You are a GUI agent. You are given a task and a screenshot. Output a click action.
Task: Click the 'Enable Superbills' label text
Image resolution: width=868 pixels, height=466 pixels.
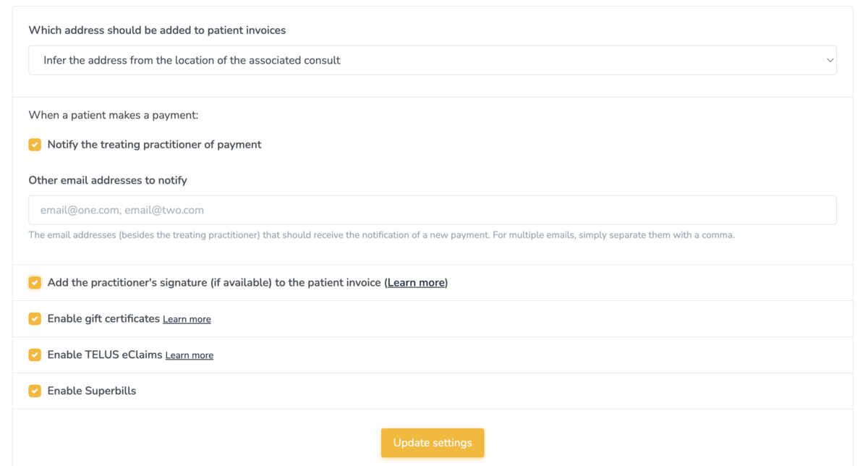coord(92,391)
